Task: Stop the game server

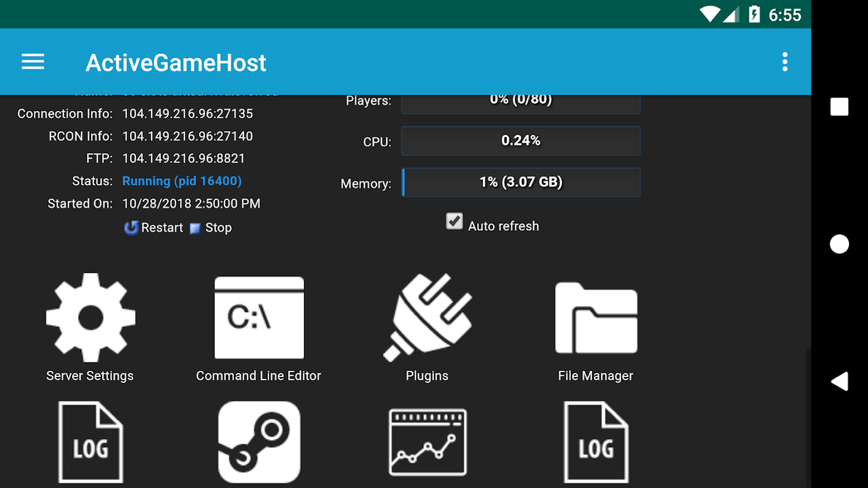Action: click(211, 228)
